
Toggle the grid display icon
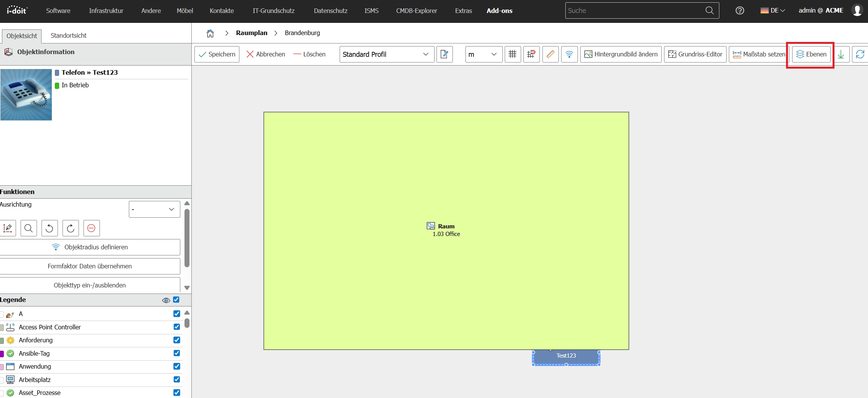pos(513,54)
